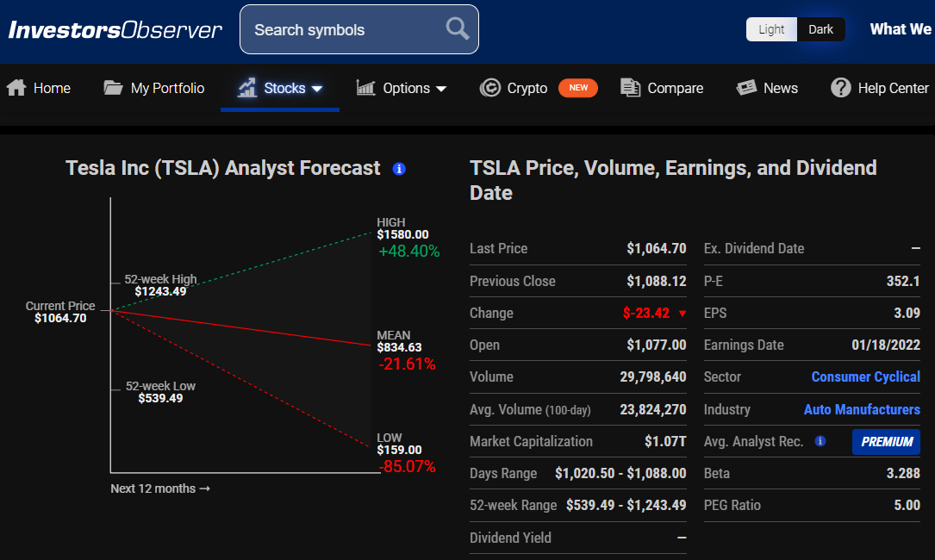Click the PREMIUM button
Viewport: 935px width, 560px height.
coord(886,442)
